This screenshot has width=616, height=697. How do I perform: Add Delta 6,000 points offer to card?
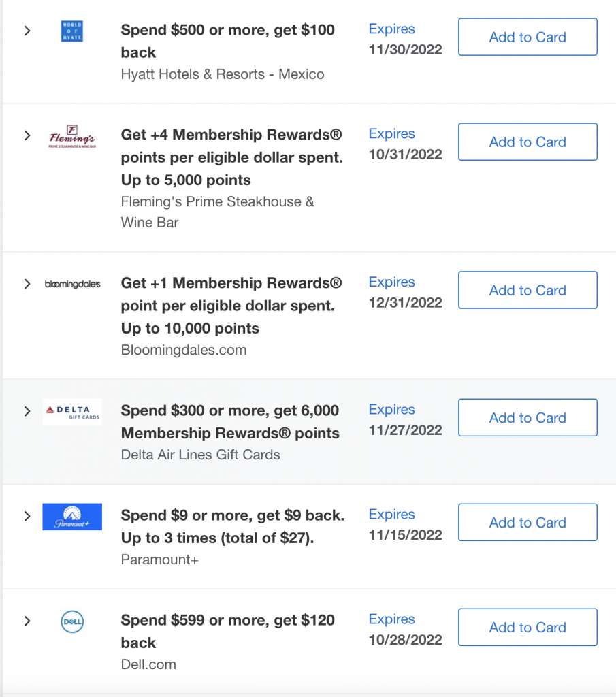(528, 418)
